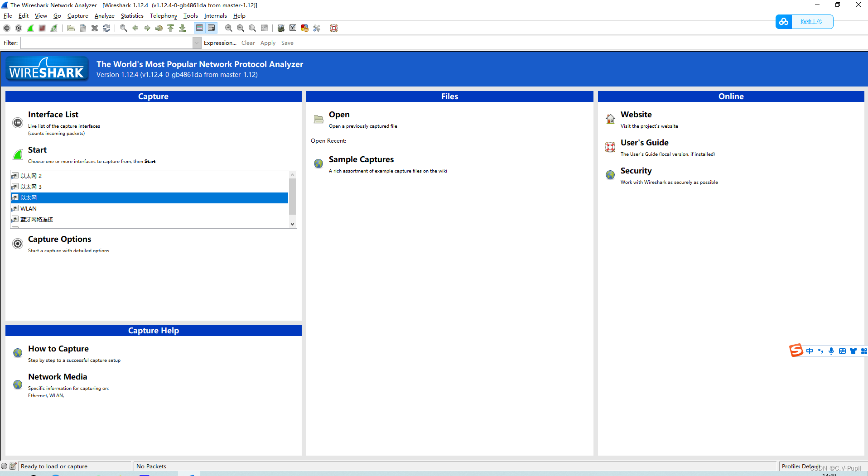Close capture file X toolbar icon
868x476 pixels.
(x=95, y=28)
